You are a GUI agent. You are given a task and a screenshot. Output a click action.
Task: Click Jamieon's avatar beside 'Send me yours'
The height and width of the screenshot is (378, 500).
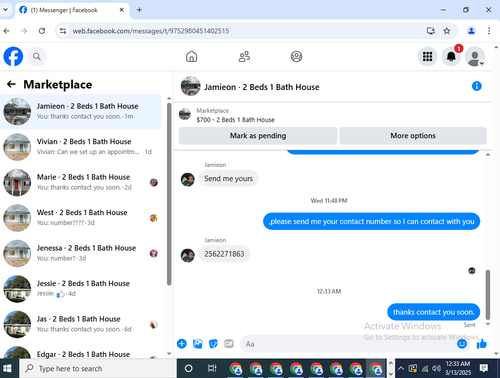[188, 180]
